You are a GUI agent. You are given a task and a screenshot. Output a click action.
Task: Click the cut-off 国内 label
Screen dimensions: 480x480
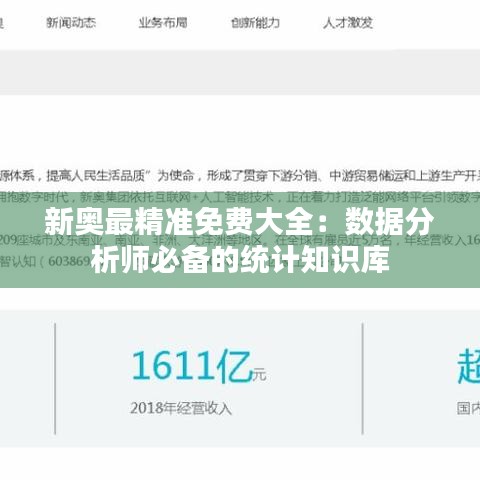(469, 408)
